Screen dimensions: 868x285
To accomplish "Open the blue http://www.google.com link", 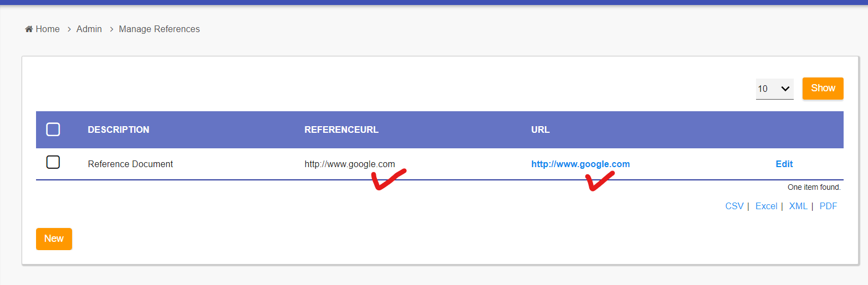I will click(580, 164).
